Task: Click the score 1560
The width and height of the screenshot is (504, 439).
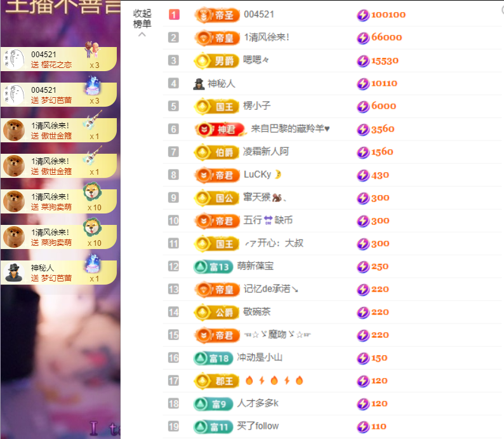Action: pos(382,152)
